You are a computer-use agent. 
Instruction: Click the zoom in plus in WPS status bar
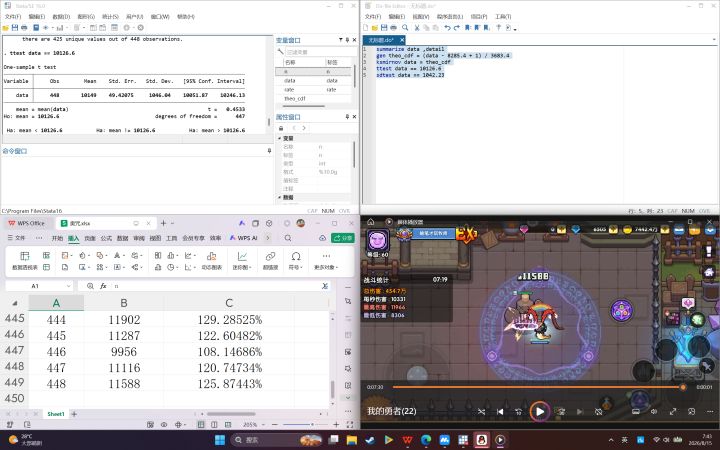click(336, 425)
